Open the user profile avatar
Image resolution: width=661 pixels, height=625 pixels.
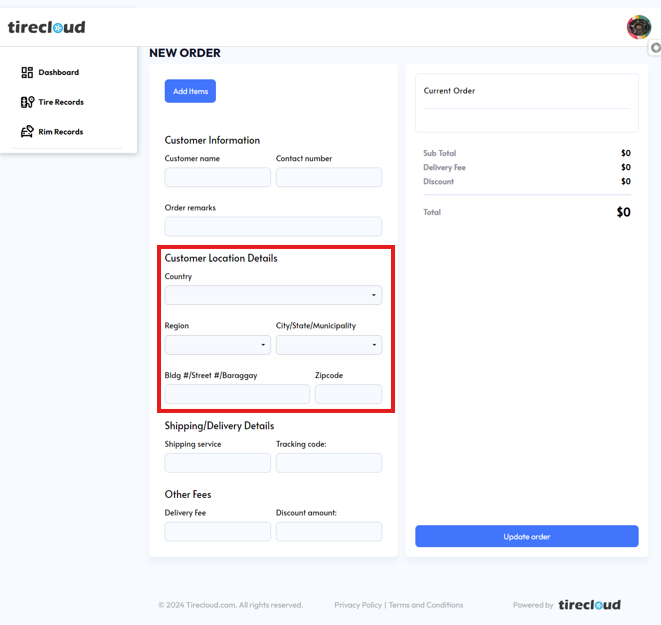(x=638, y=27)
